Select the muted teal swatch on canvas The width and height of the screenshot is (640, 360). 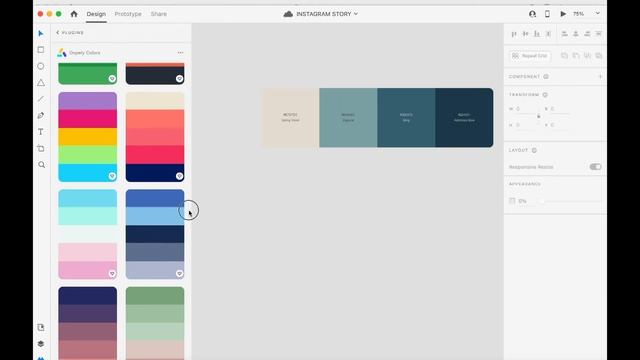point(348,118)
